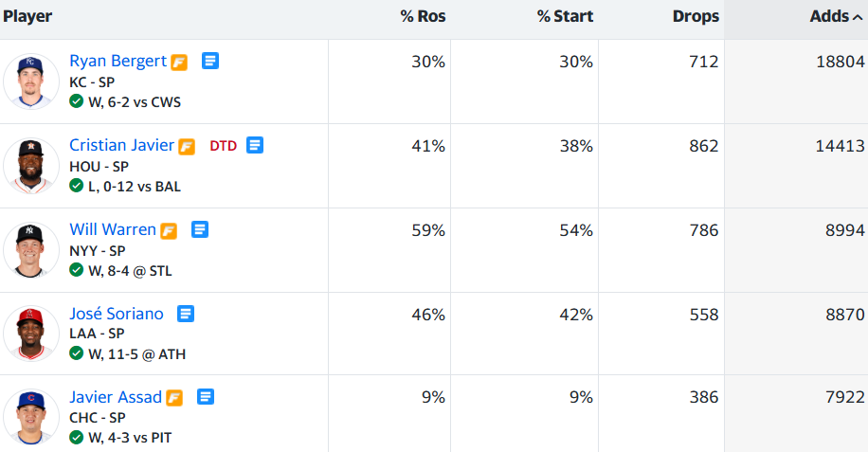Open Javier Assad's player notes icon
868x452 pixels.
(206, 397)
